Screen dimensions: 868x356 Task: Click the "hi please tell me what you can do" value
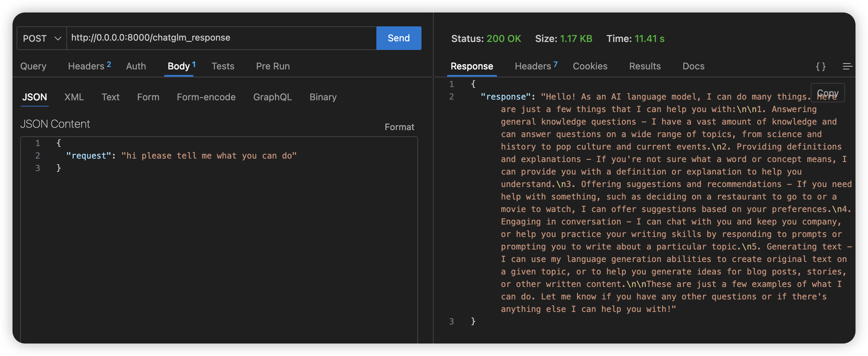click(209, 156)
